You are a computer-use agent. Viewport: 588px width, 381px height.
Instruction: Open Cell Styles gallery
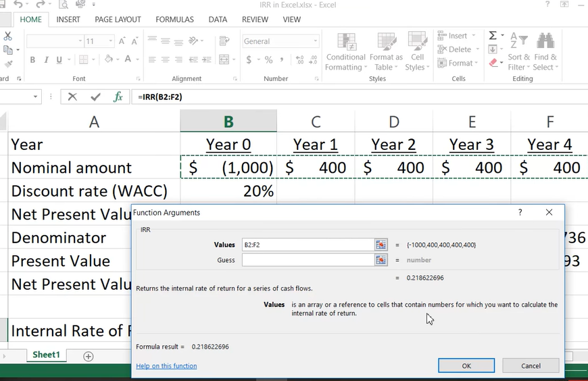click(x=418, y=51)
